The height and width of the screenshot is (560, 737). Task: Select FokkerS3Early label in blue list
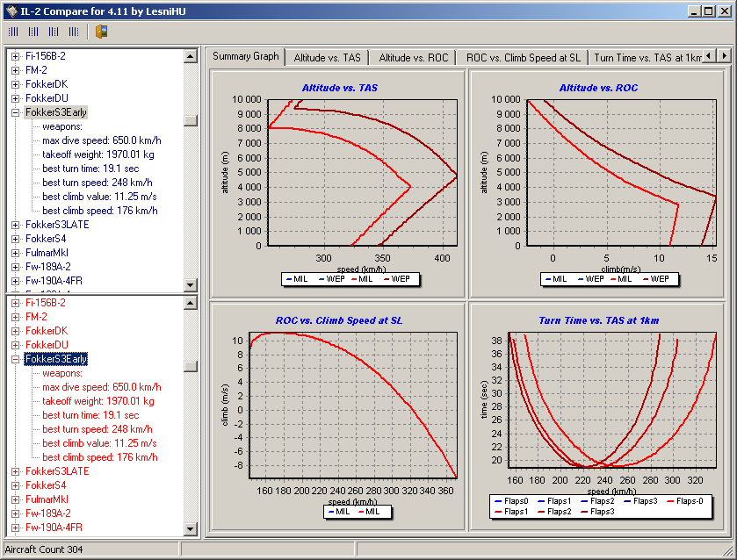[56, 112]
